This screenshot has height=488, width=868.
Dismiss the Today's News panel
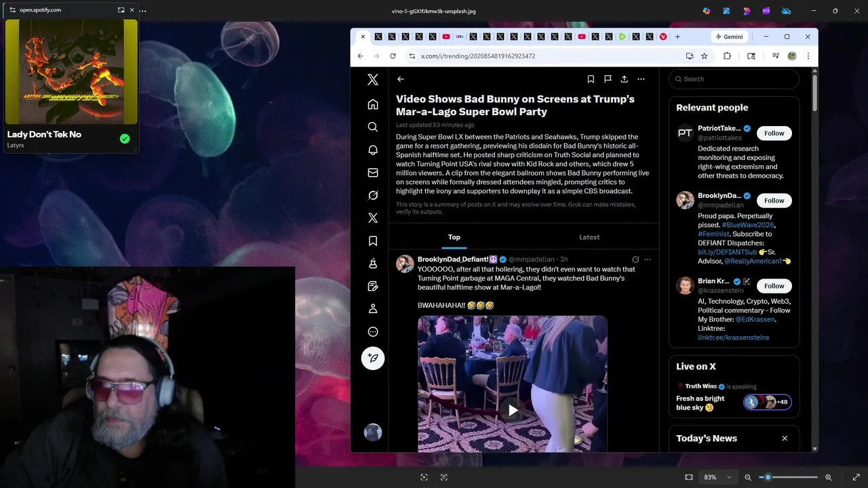(x=785, y=439)
